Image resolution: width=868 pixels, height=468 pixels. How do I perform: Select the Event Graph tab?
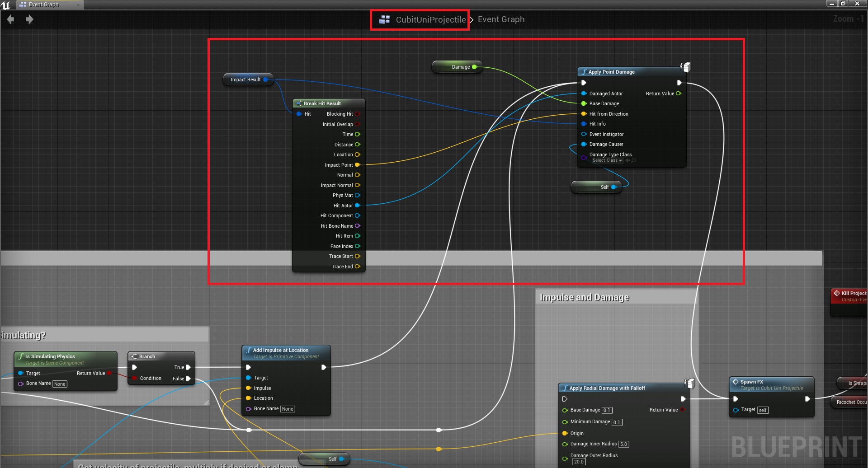coord(44,5)
